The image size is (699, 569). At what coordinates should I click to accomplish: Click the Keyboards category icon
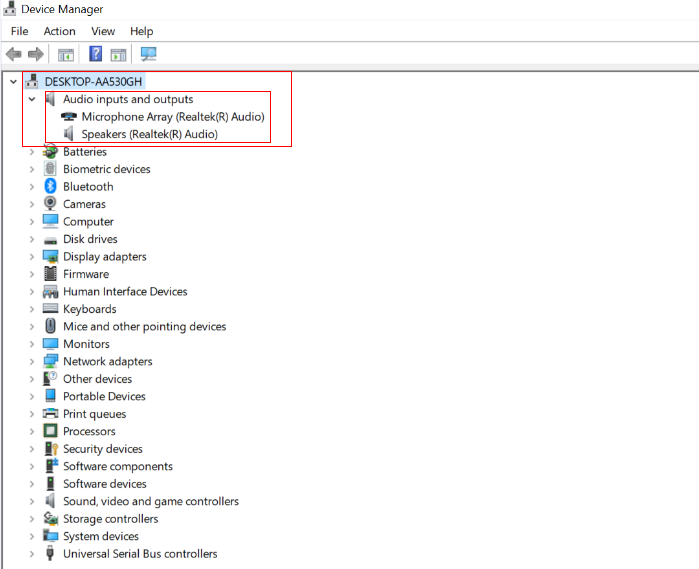[50, 309]
